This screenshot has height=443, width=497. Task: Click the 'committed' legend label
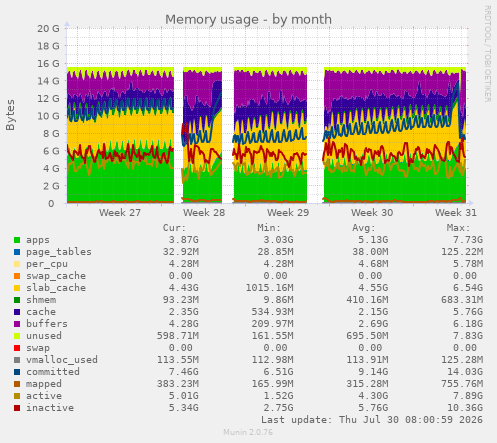tap(53, 372)
